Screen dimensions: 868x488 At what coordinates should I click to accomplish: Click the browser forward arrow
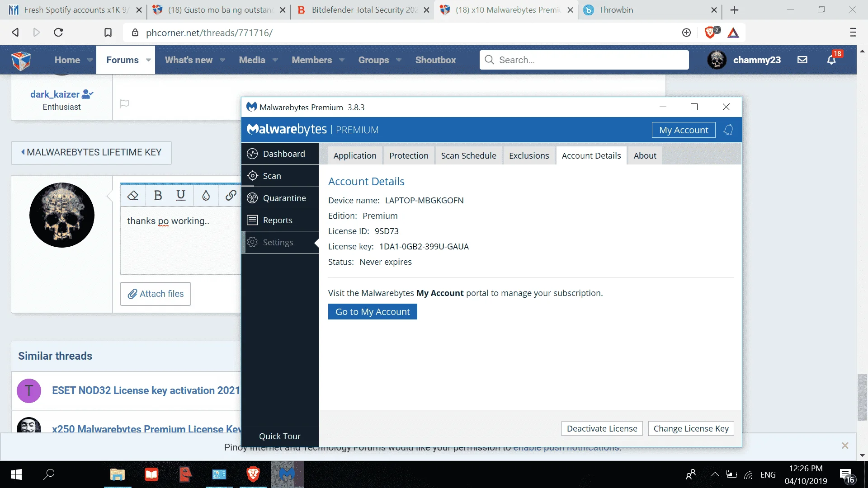pyautogui.click(x=37, y=33)
